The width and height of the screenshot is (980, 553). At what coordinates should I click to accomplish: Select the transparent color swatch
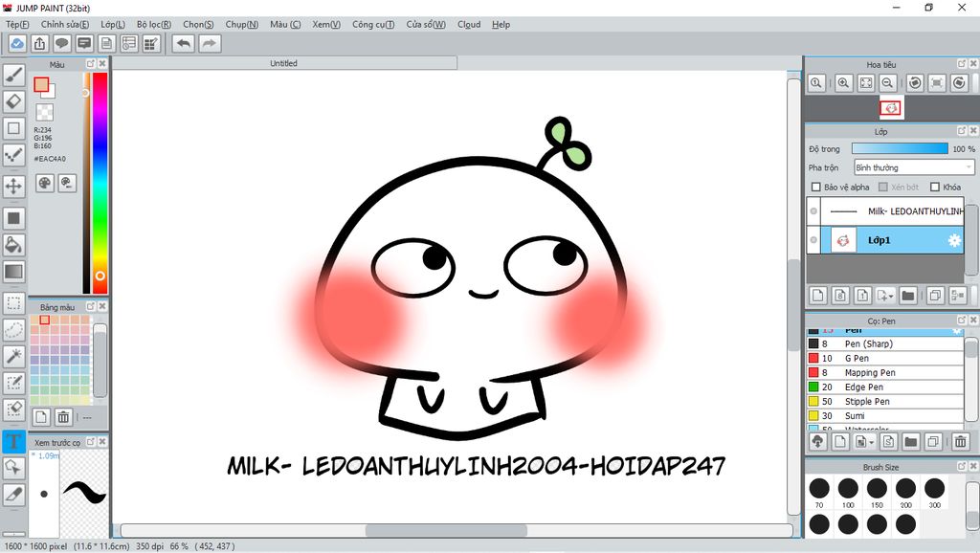coord(44,113)
